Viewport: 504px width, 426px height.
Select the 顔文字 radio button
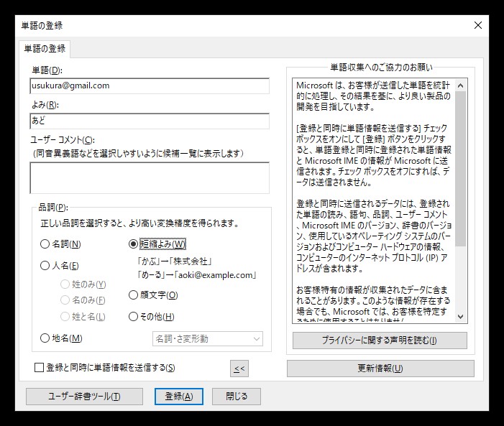(133, 295)
